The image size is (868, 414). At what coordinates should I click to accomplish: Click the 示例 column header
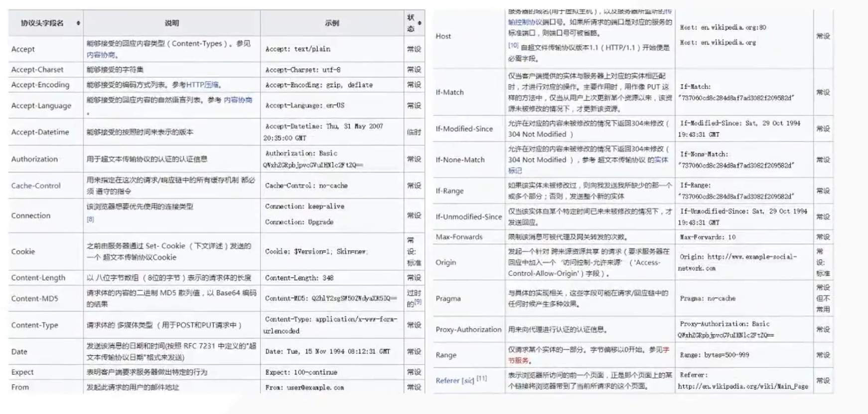click(332, 23)
